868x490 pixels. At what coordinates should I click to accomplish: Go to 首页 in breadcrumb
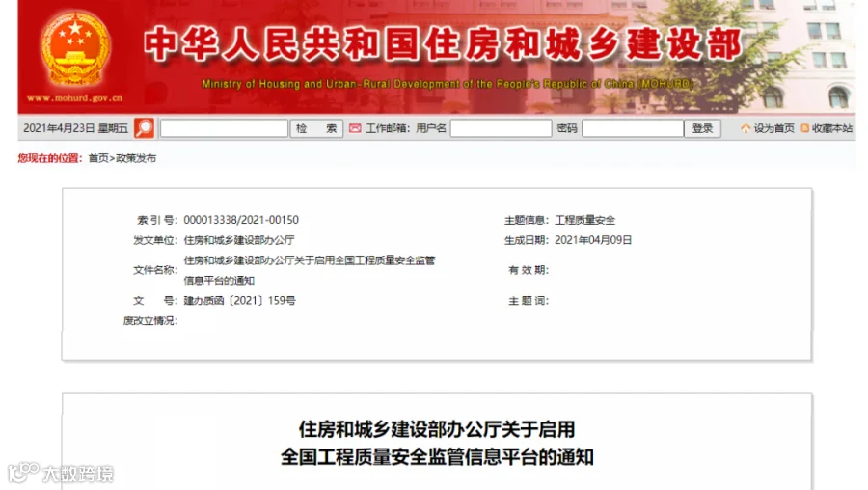pyautogui.click(x=98, y=158)
